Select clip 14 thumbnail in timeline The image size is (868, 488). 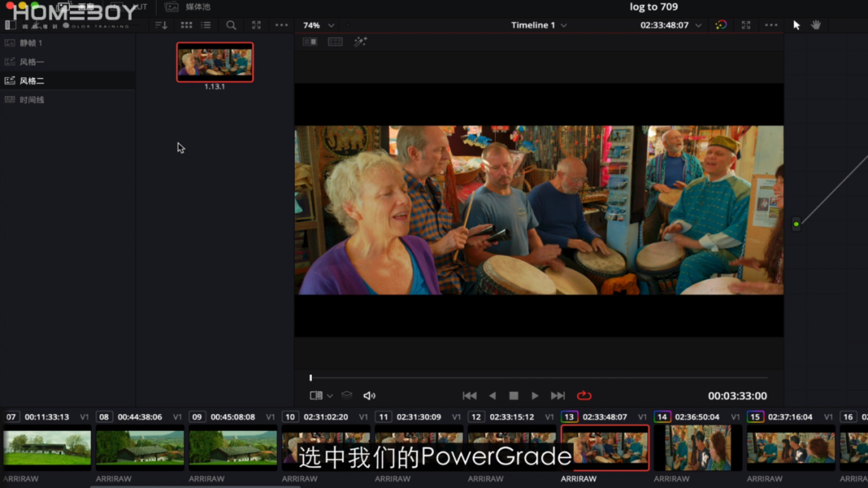pyautogui.click(x=697, y=448)
